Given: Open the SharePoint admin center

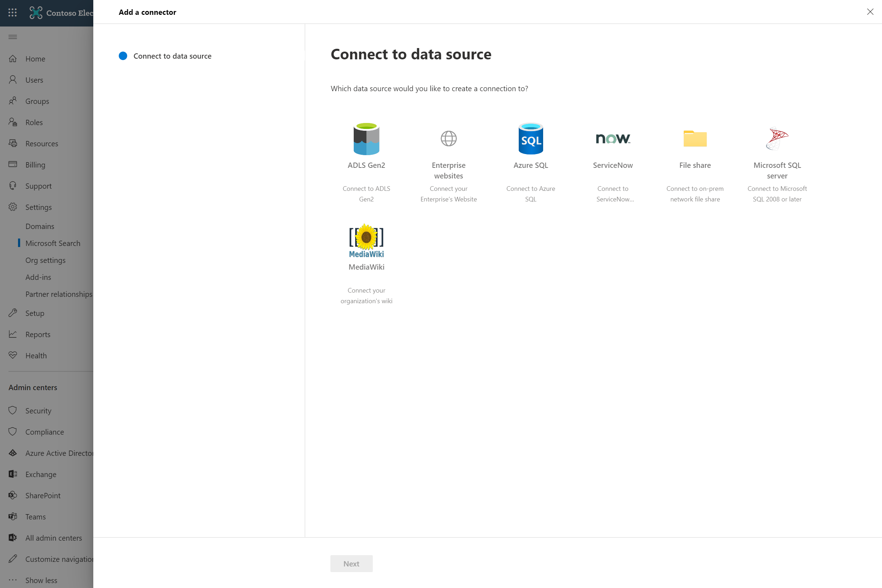Looking at the screenshot, I should (43, 495).
